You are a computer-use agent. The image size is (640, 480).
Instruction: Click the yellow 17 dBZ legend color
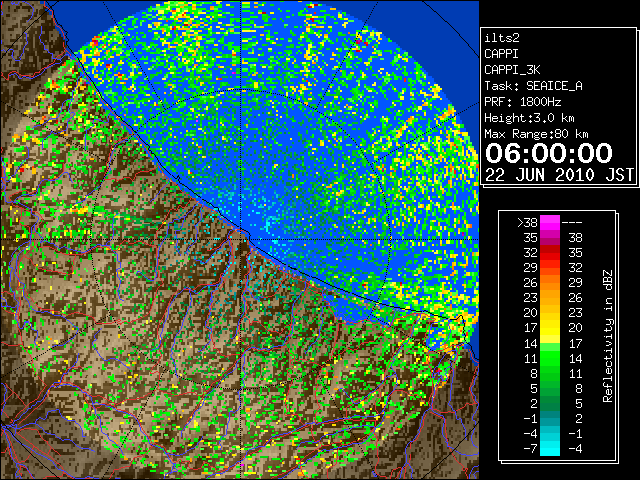tap(550, 328)
